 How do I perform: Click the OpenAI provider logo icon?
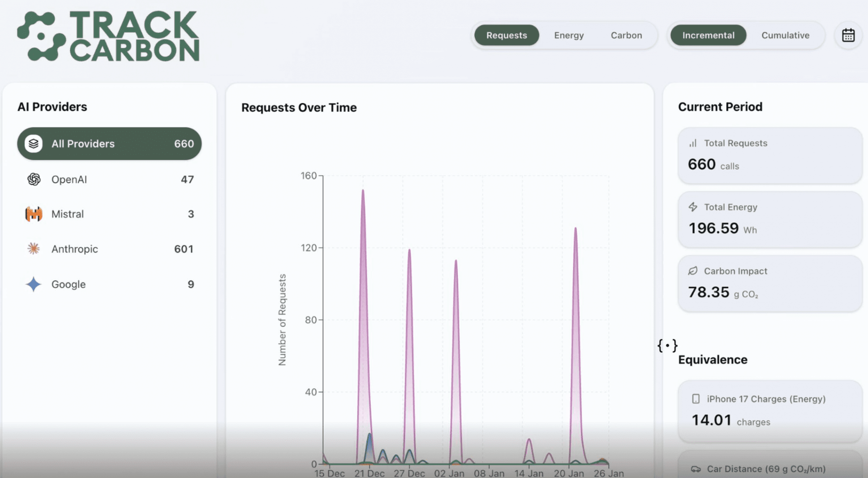coord(34,179)
